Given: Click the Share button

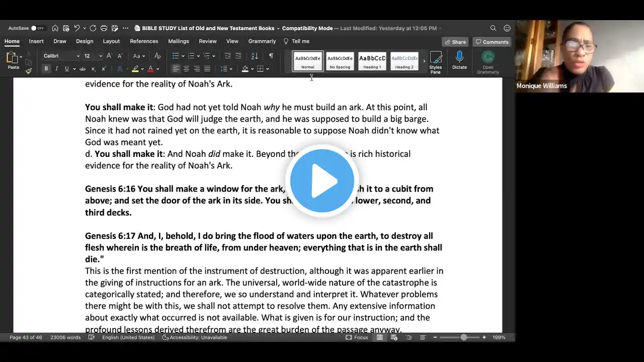Looking at the screenshot, I should 455,42.
